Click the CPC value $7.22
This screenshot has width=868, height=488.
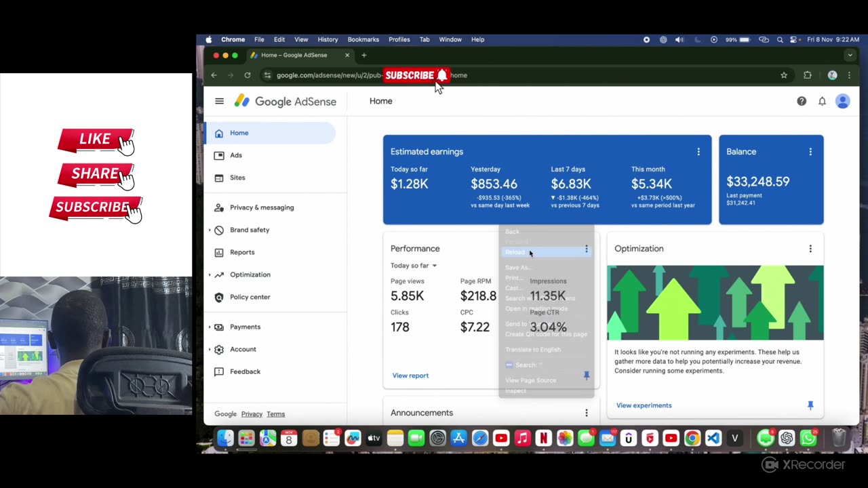(475, 327)
